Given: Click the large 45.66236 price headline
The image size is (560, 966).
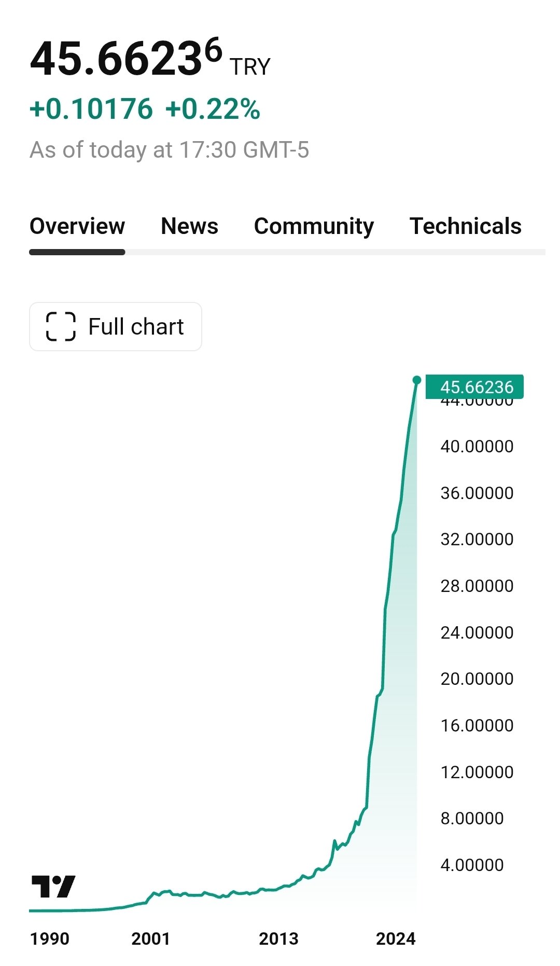Looking at the screenshot, I should pyautogui.click(x=127, y=58).
